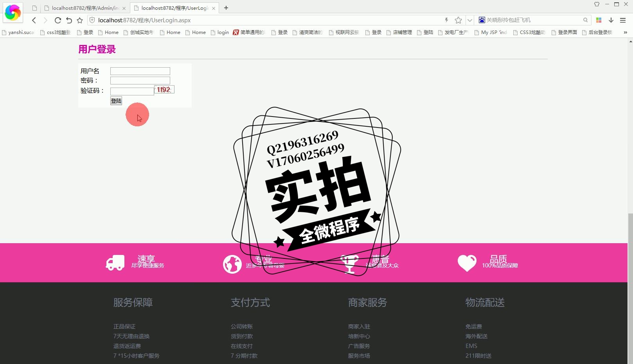
Task: Open 商家入驻 footer link
Action: pos(359,326)
